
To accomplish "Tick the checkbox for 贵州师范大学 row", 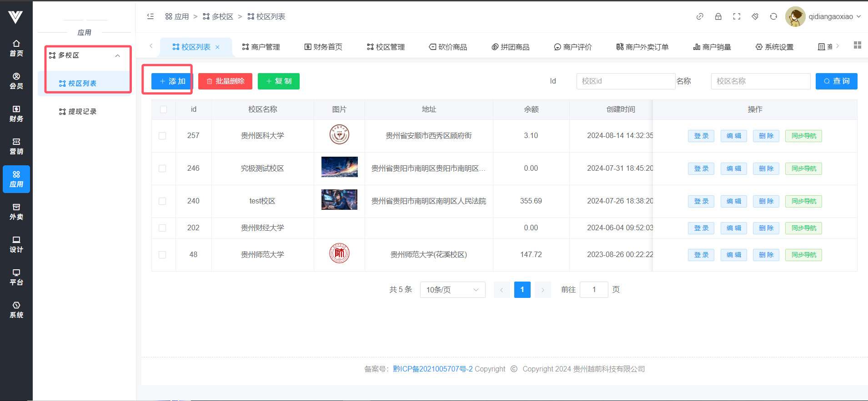I will click(162, 255).
